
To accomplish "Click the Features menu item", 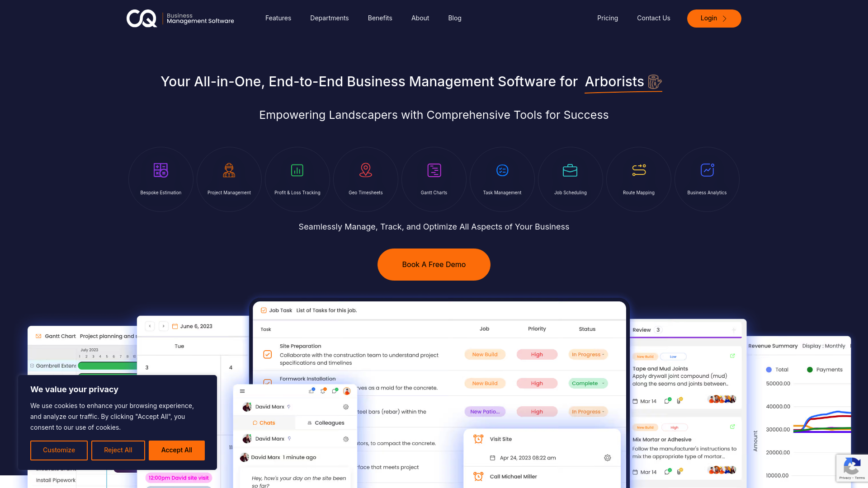I will point(278,18).
